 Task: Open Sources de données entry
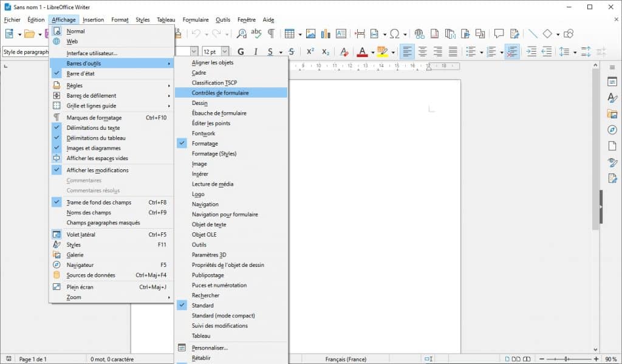click(112, 275)
